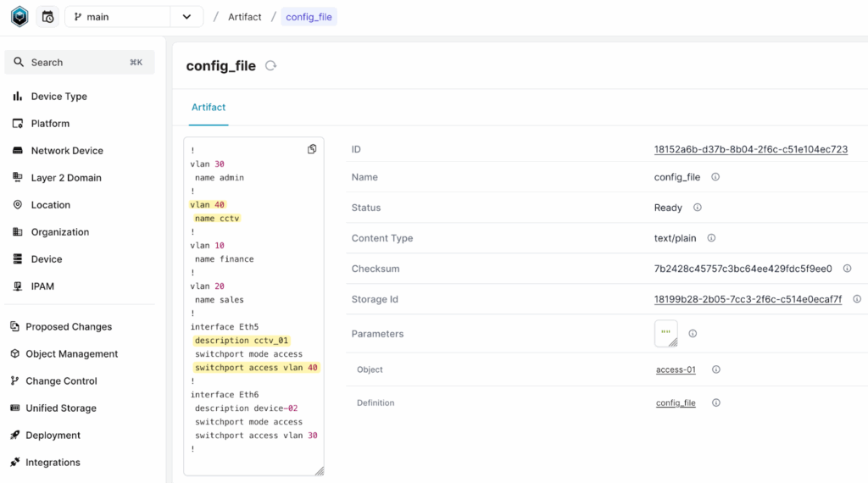Click the Object Management cube icon
The image size is (868, 483).
coord(15,353)
